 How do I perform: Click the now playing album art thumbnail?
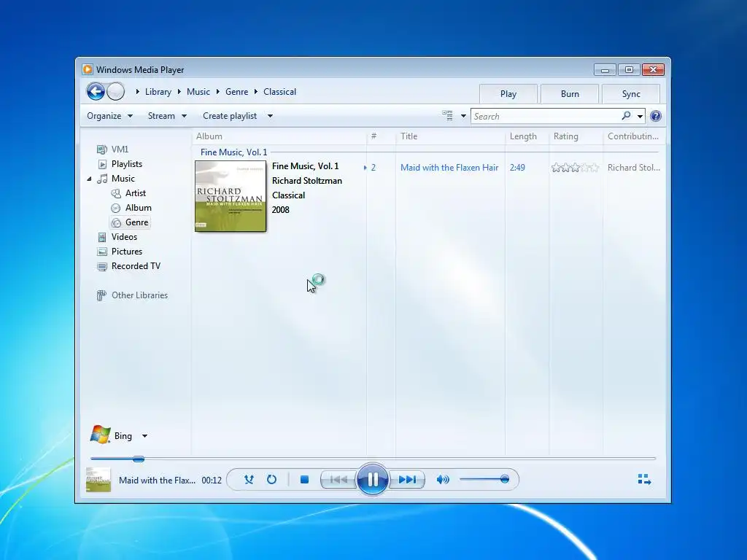coord(98,480)
